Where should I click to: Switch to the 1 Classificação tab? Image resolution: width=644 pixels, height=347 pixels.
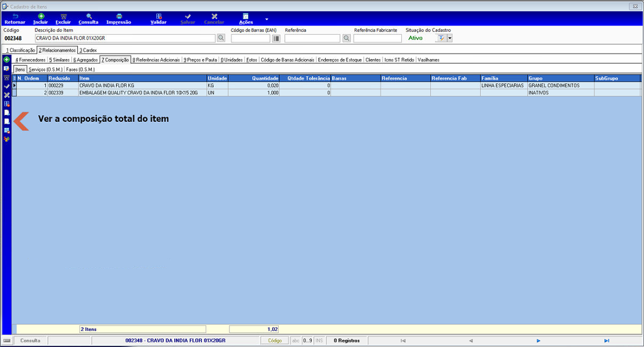20,50
